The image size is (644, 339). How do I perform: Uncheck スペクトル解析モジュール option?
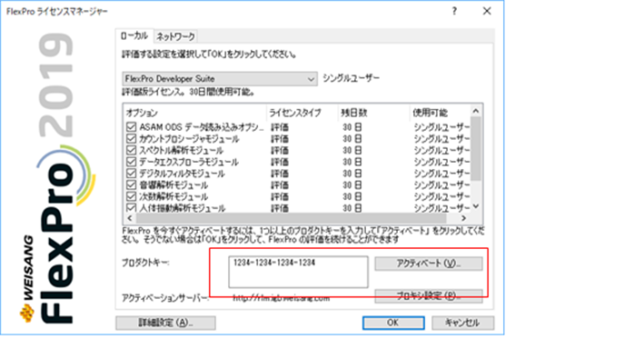(x=131, y=150)
